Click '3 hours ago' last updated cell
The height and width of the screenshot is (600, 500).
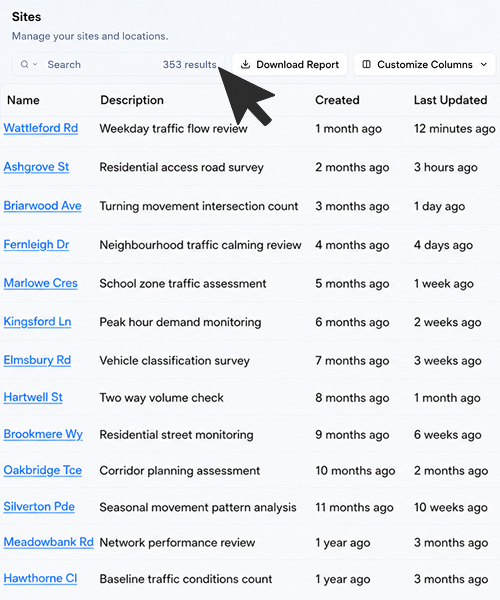click(x=446, y=167)
